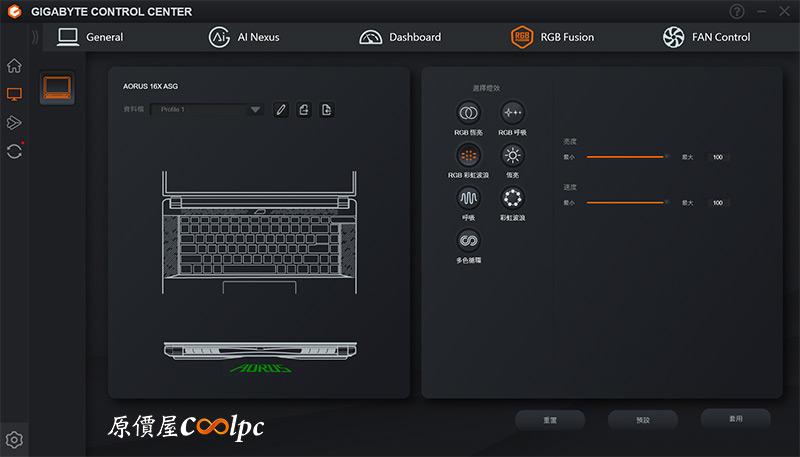Click the export profile icon
The width and height of the screenshot is (800, 457).
pos(304,109)
